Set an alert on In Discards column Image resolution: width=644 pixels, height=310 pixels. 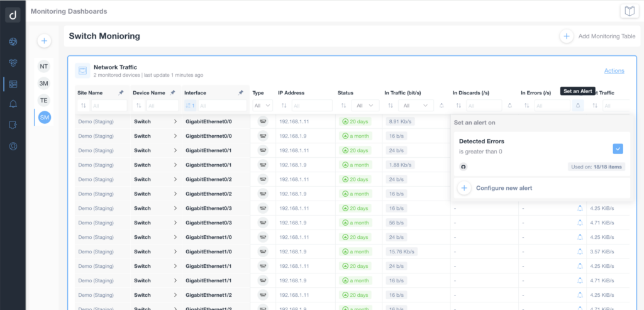509,106
